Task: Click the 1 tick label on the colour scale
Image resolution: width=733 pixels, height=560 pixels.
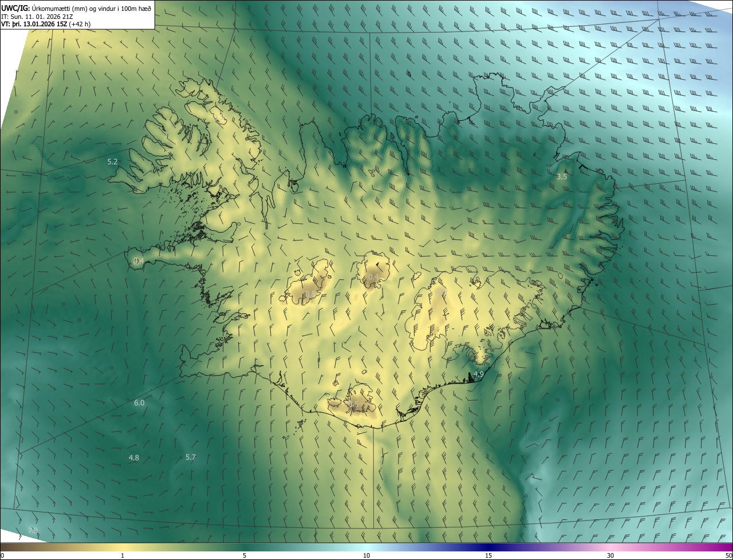Action: click(x=123, y=555)
